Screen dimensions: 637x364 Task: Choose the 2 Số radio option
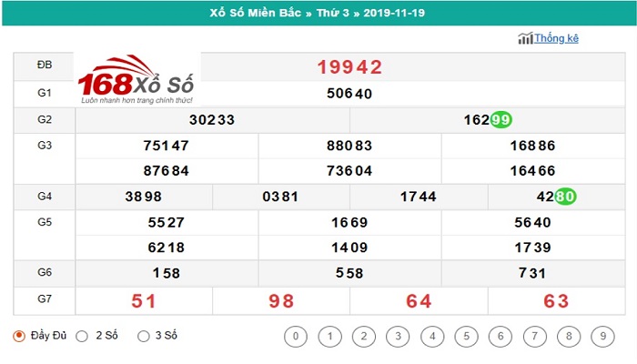pyautogui.click(x=82, y=336)
